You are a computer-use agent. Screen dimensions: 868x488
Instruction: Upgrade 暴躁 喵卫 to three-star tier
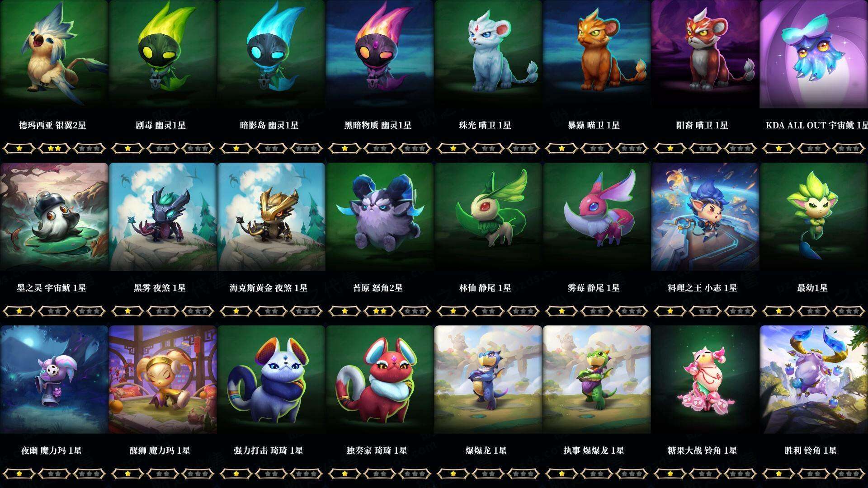[632, 148]
